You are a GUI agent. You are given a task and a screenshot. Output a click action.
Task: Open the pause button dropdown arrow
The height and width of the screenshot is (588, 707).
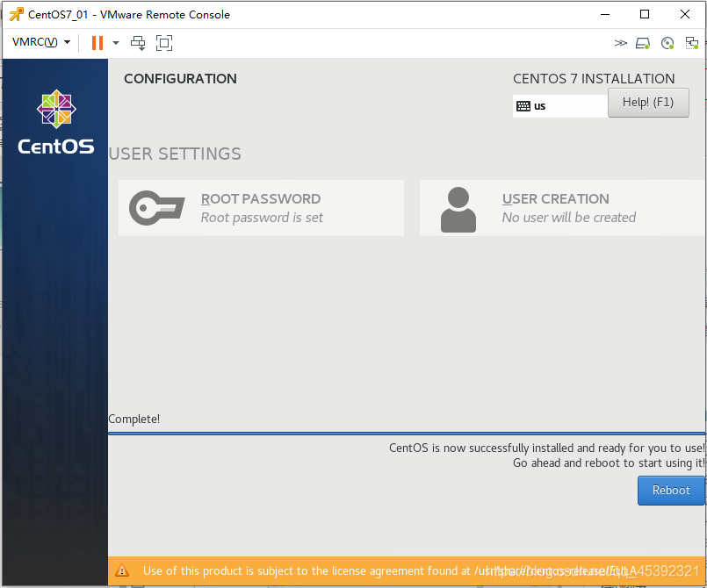click(114, 42)
